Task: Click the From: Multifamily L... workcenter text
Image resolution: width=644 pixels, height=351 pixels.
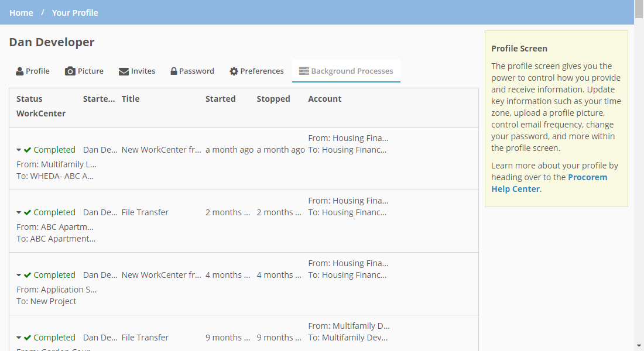Action: pyautogui.click(x=56, y=164)
